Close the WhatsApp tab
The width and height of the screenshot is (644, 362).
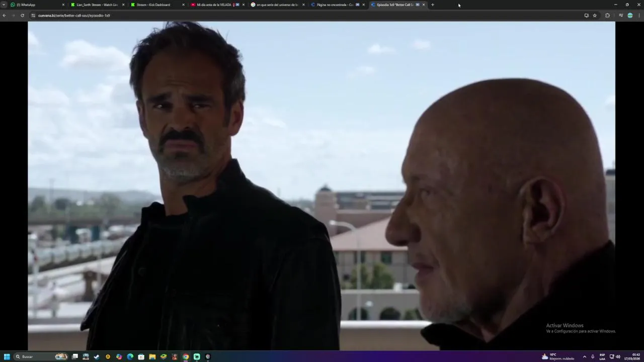tap(63, 5)
